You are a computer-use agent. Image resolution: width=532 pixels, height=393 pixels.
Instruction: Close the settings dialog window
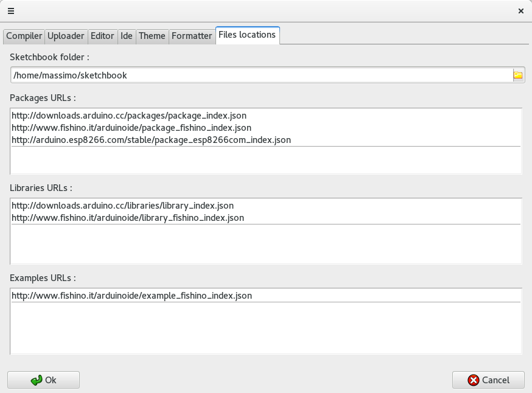[520, 10]
